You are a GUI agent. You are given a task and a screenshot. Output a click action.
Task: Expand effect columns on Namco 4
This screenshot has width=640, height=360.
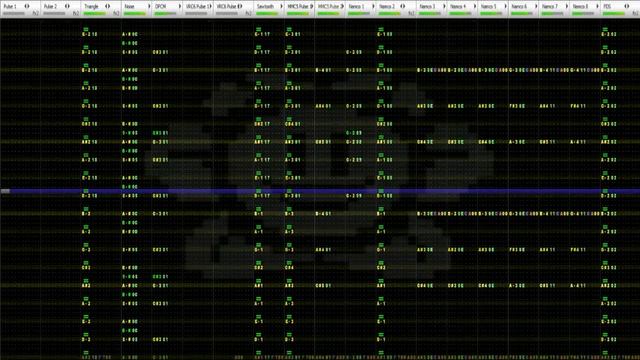475,6
